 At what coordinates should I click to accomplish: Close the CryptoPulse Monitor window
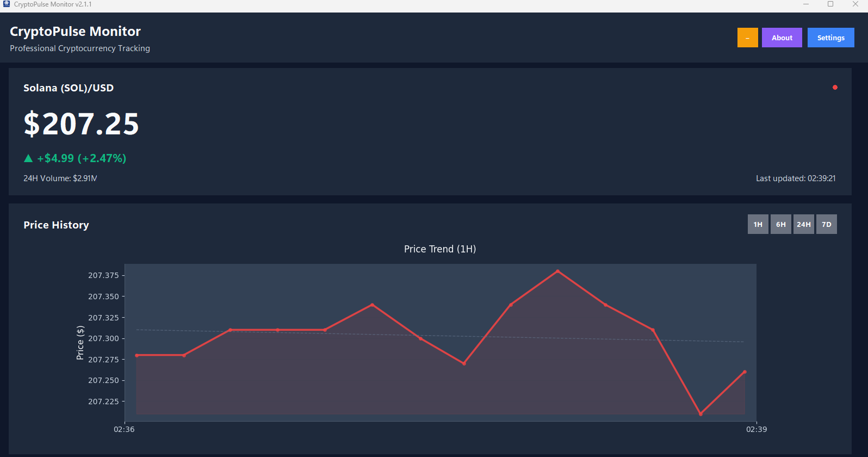tap(855, 4)
